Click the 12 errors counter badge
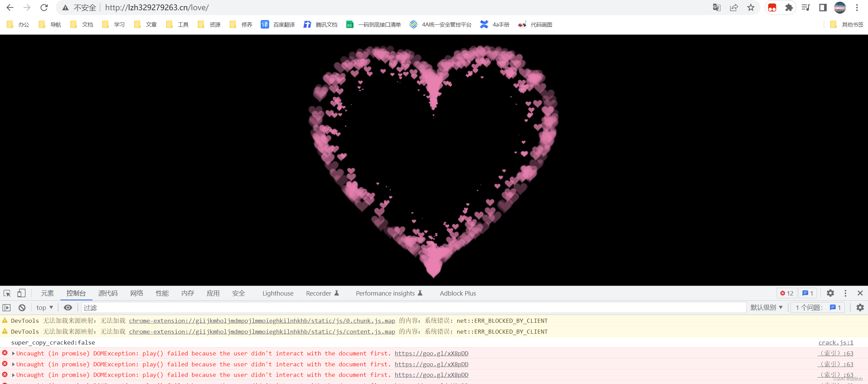 click(787, 293)
